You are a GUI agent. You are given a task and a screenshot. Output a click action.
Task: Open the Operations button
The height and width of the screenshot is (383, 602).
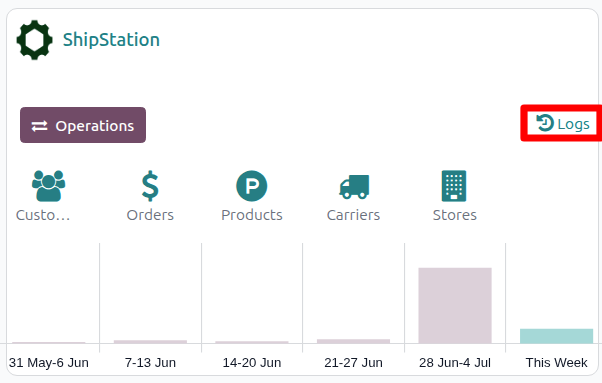pyautogui.click(x=83, y=125)
